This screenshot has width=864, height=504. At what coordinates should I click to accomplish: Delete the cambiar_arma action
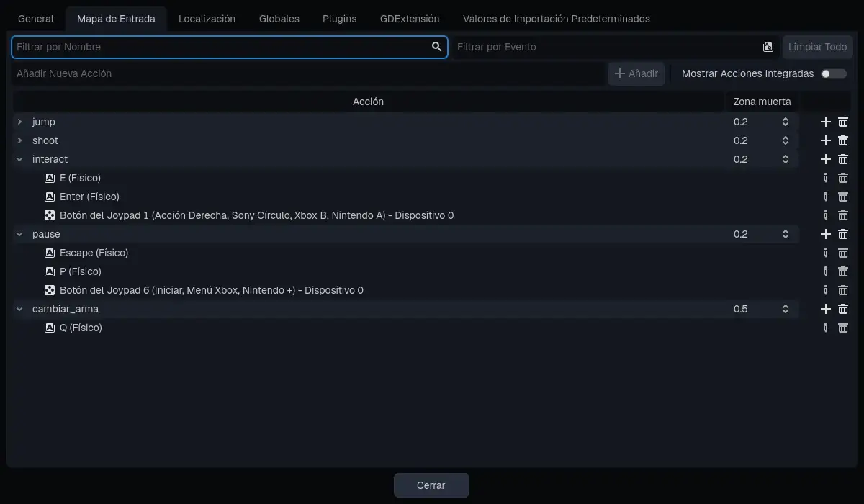(x=843, y=309)
